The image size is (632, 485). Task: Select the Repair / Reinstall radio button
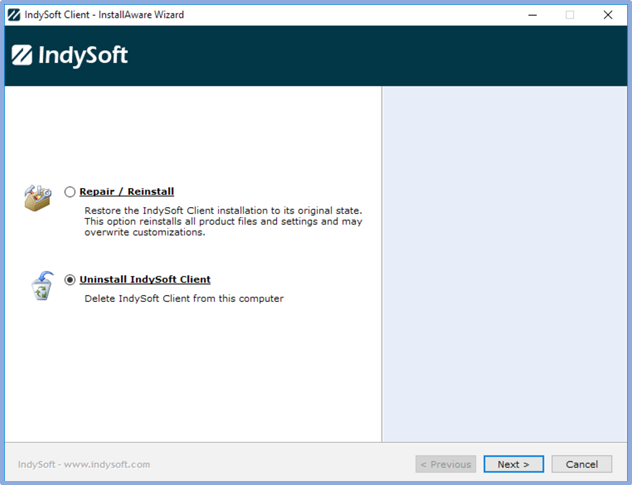[70, 192]
